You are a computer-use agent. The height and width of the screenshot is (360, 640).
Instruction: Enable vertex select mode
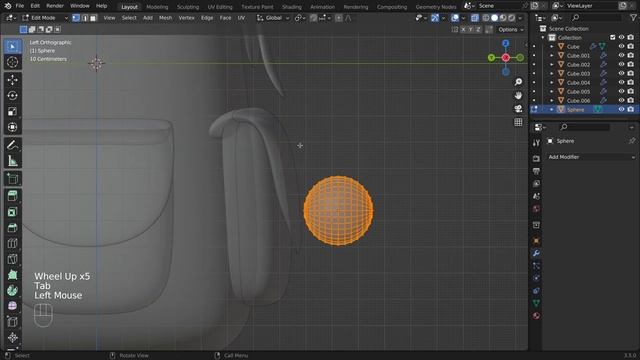[x=76, y=18]
